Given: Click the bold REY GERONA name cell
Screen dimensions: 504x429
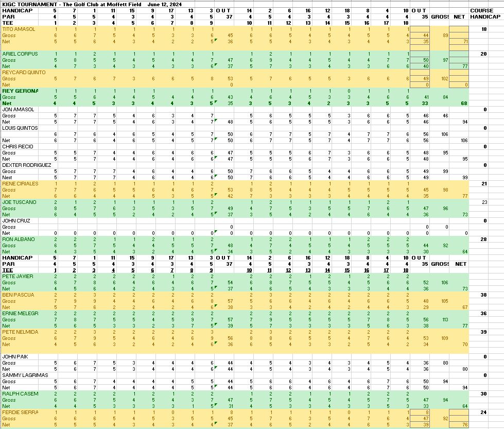Looking at the screenshot, I should (x=20, y=91).
